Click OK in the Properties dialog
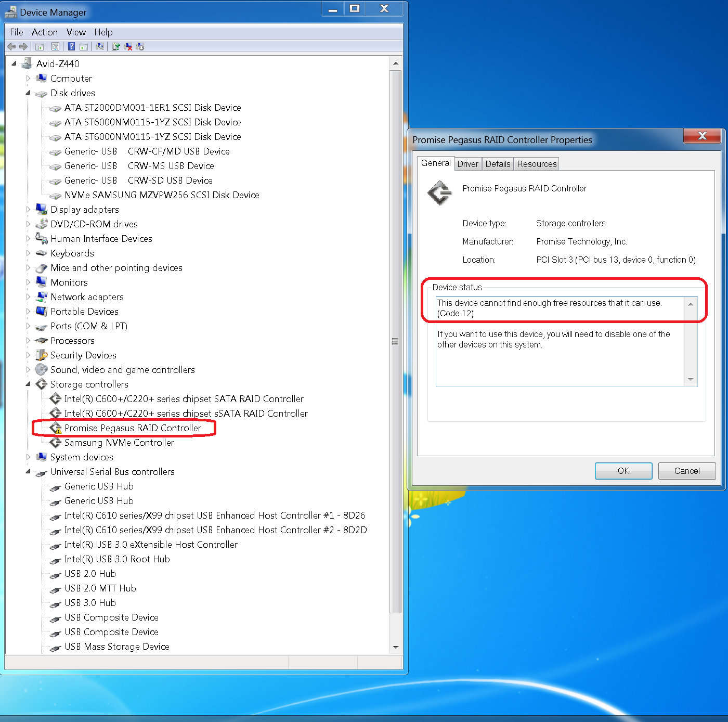This screenshot has height=722, width=728. pyautogui.click(x=623, y=471)
